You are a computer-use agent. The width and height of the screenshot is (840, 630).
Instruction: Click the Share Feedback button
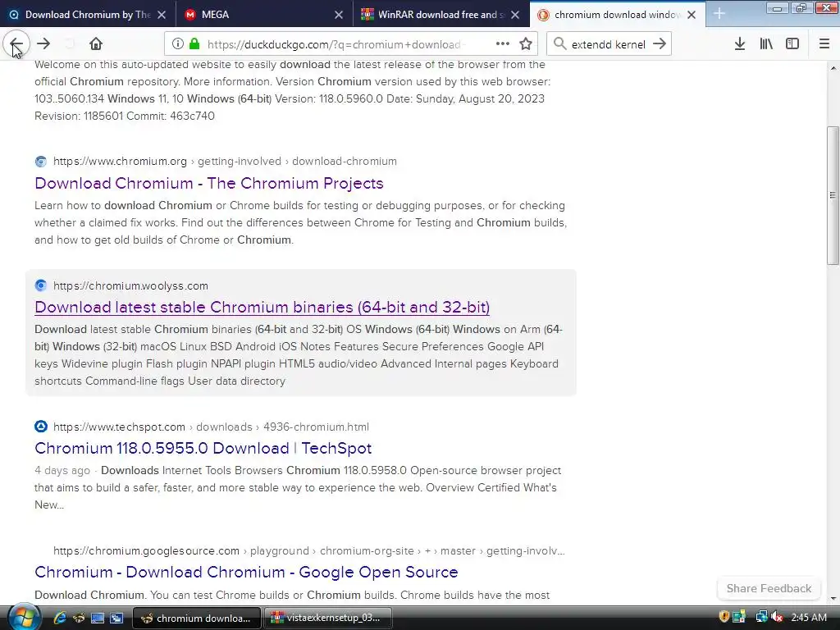pyautogui.click(x=769, y=588)
